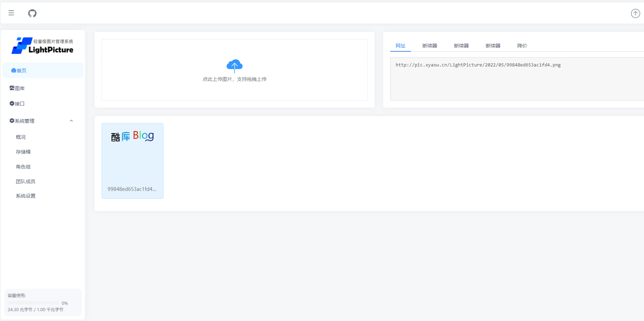The image size is (644, 321).
Task: Collapse the 系统管理 submenu chevron
Action: [x=71, y=121]
